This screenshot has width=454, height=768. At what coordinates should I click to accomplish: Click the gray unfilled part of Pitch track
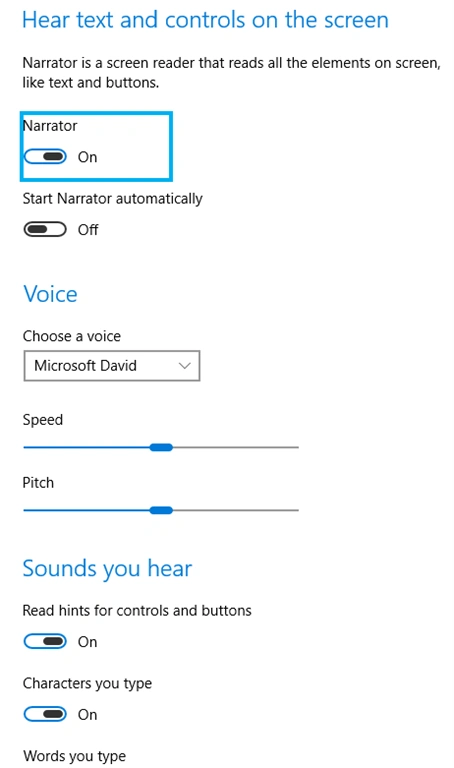(236, 510)
